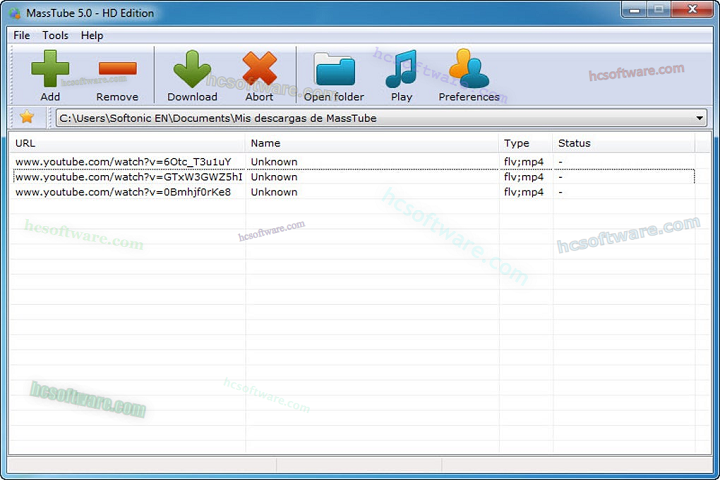Open the File menu
Screen dimensions: 720x480
tap(22, 35)
